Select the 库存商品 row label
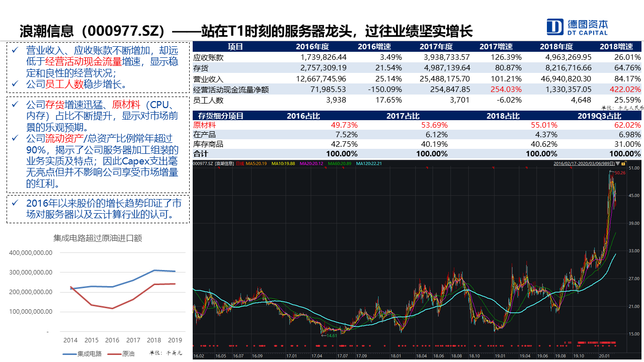The width and height of the screenshot is (644, 362). (x=209, y=144)
